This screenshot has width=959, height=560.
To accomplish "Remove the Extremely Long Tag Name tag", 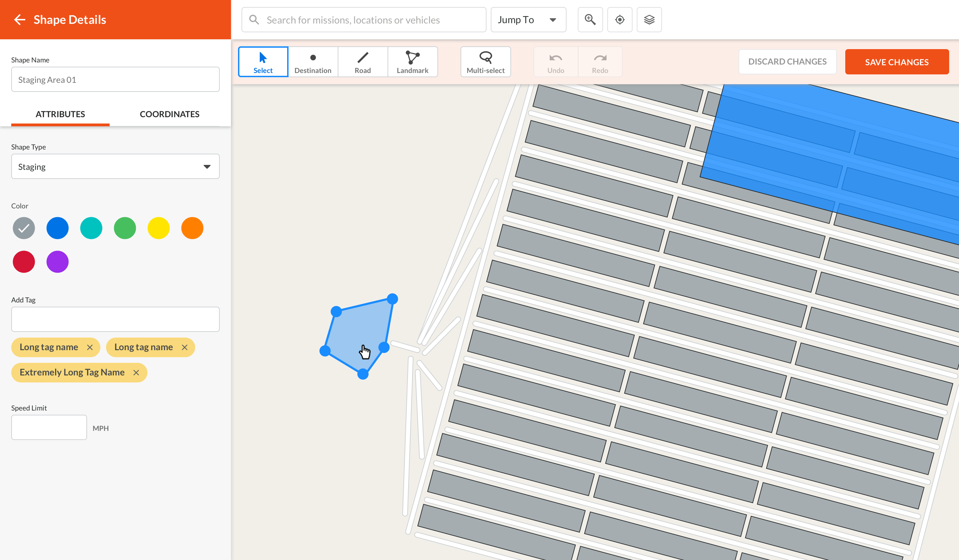I will 136,372.
